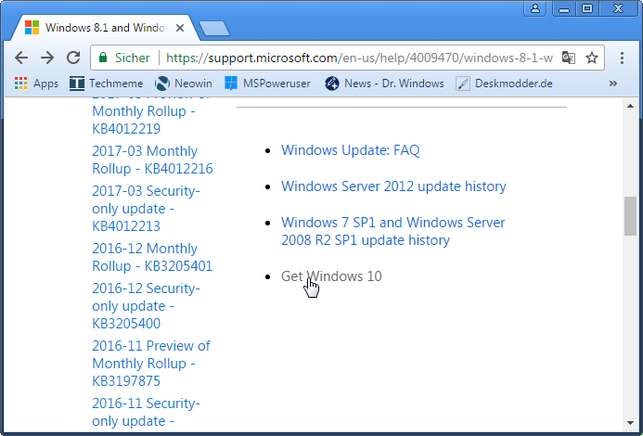Open 2016-11 Preview of Monthly Rollup KB3197875
Screen dimensions: 643x436
click(151, 363)
